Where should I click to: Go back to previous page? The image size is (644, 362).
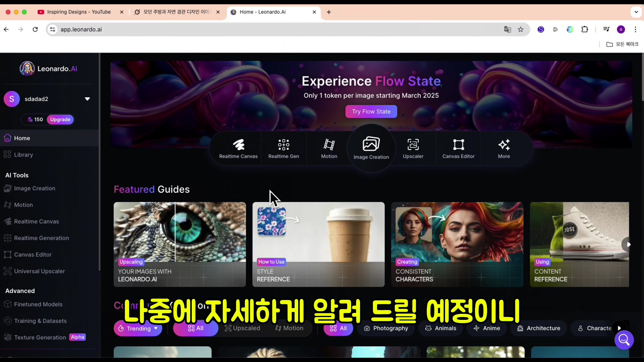(x=6, y=29)
